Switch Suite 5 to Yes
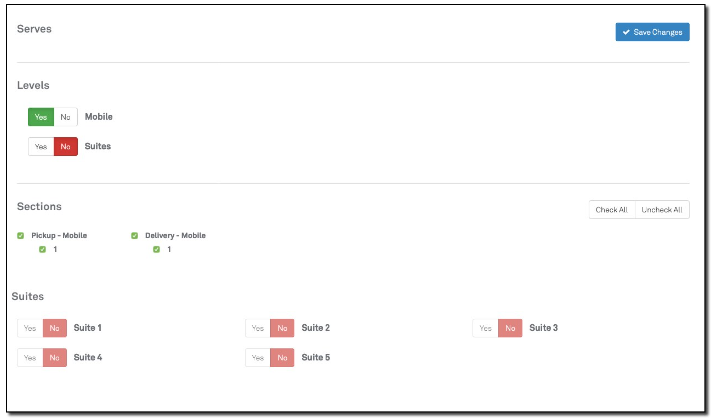713x418 pixels. 258,357
